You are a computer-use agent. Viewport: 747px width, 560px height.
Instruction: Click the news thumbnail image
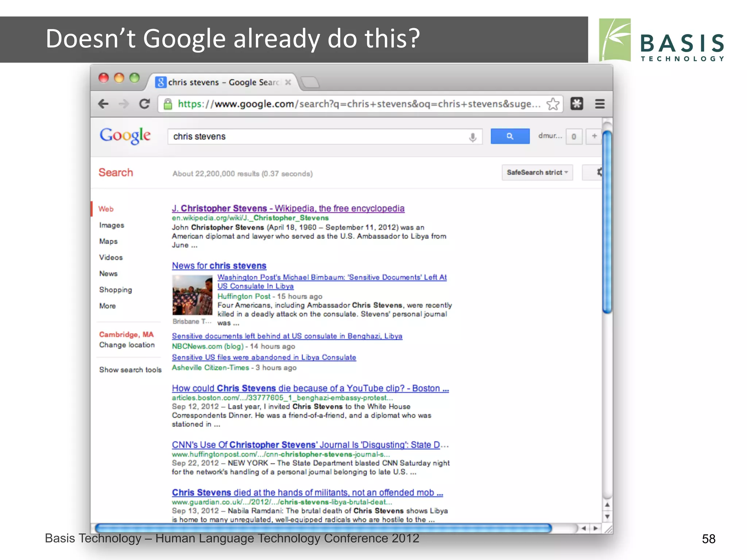[192, 295]
